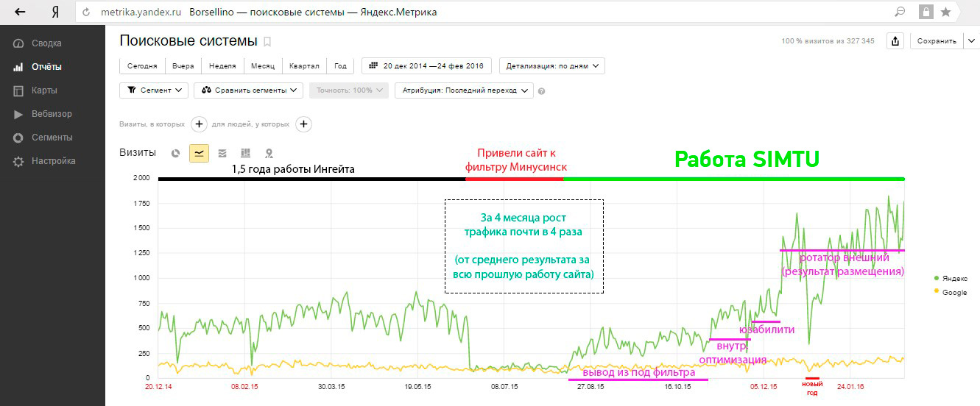This screenshot has width=980, height=406.
Task: Click the help question mark beside Атрибуция
Action: (541, 91)
